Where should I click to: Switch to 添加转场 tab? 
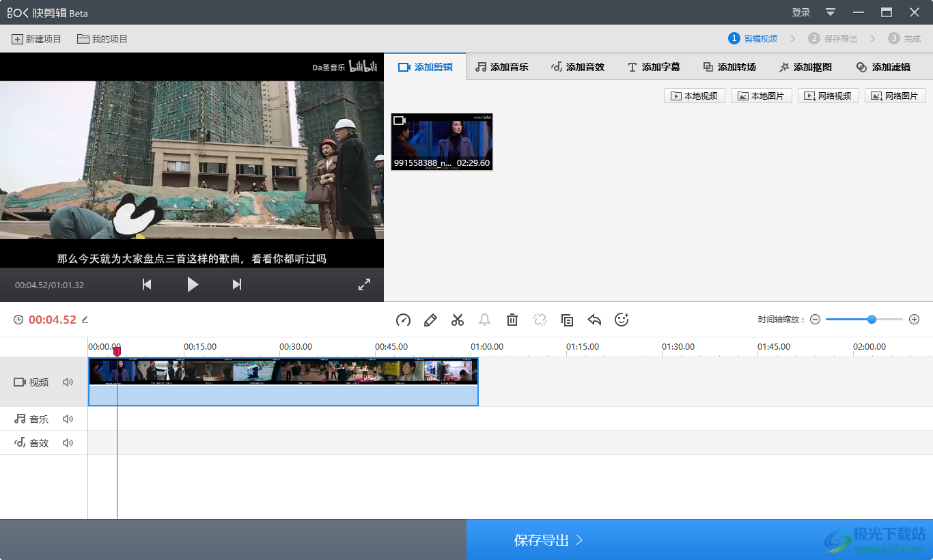point(729,67)
